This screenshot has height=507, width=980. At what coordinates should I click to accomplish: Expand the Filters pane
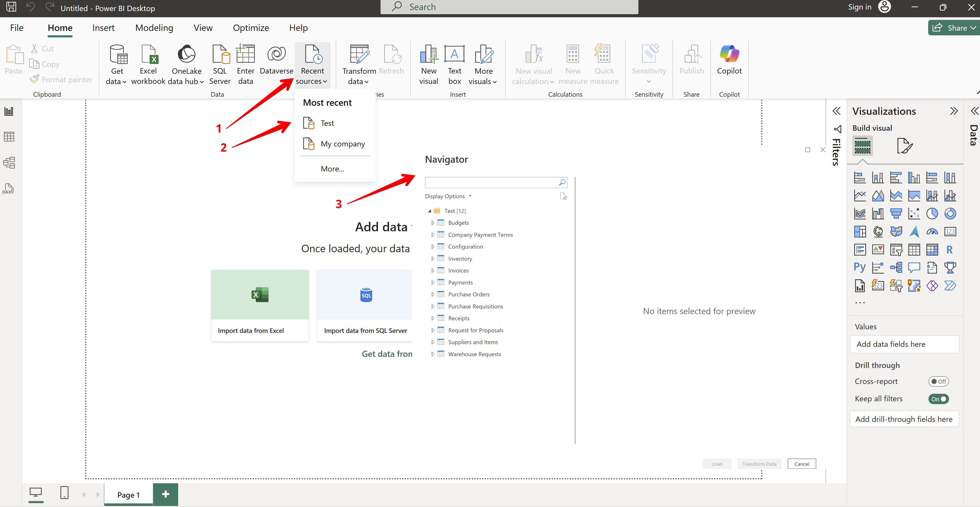coord(836,111)
